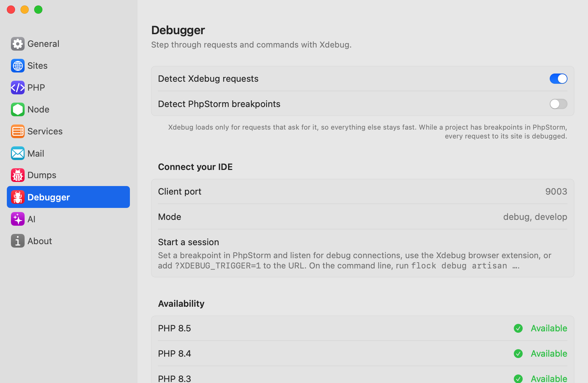Open the About entry label

coord(40,241)
